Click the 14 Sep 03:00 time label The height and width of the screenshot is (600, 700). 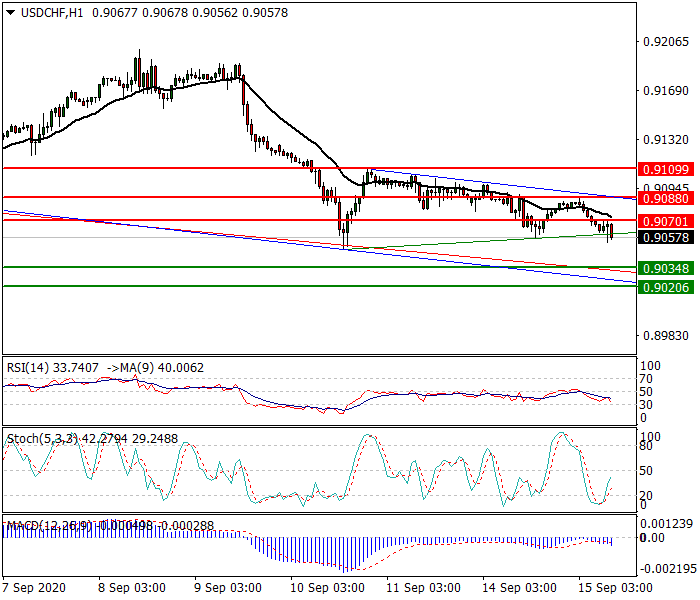click(x=519, y=588)
